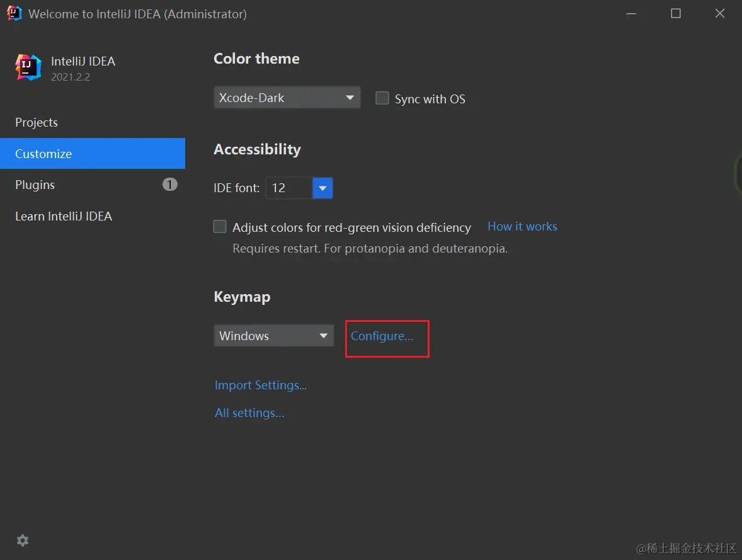Open the Plugins section
The height and width of the screenshot is (560, 742).
[x=35, y=185]
